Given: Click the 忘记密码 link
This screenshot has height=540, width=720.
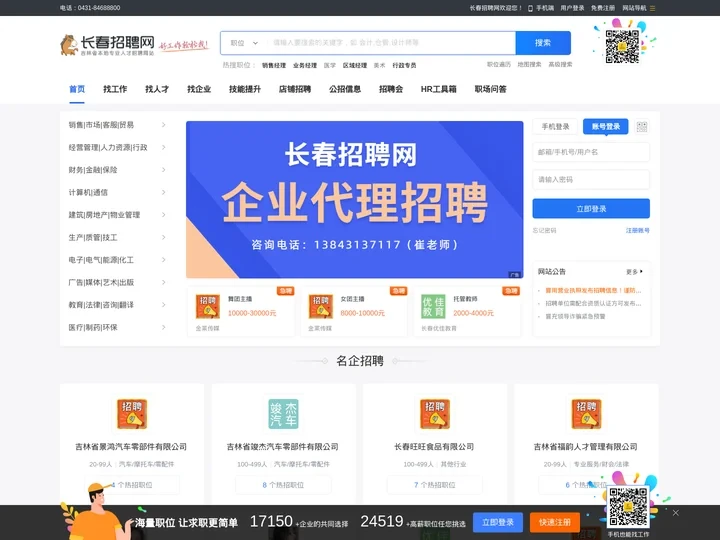Looking at the screenshot, I should tap(544, 231).
